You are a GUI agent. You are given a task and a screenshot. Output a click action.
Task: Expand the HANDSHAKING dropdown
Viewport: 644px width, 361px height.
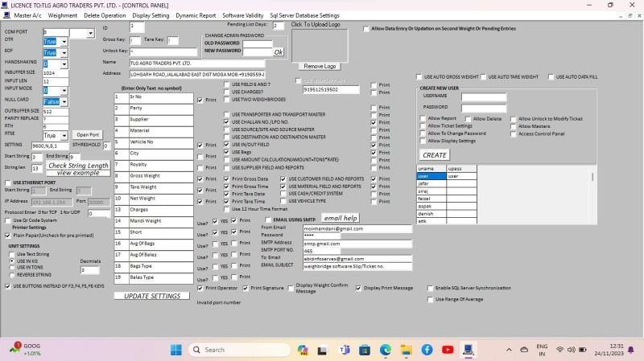64,64
